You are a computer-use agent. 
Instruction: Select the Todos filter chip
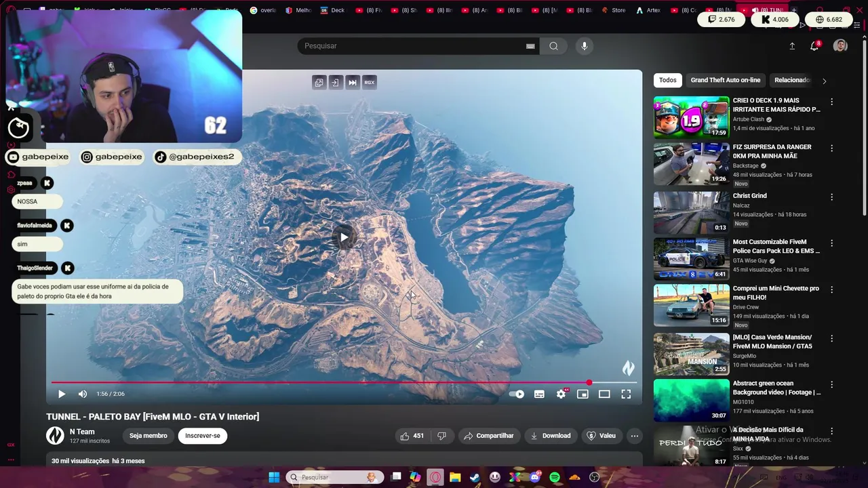[668, 80]
